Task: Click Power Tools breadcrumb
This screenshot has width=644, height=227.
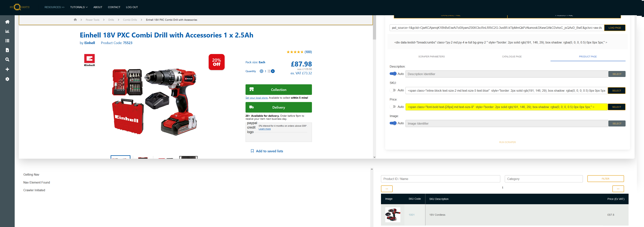Action: [x=93, y=20]
